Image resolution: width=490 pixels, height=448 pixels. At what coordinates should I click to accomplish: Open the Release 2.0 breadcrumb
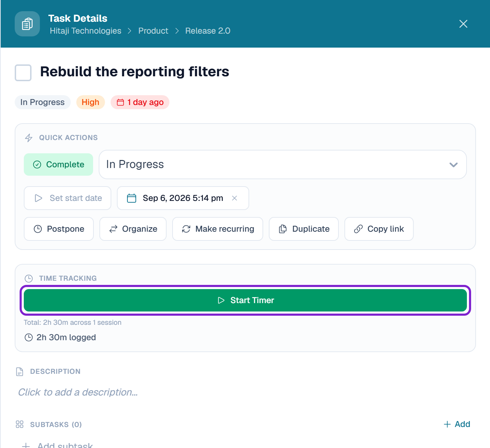click(x=208, y=31)
